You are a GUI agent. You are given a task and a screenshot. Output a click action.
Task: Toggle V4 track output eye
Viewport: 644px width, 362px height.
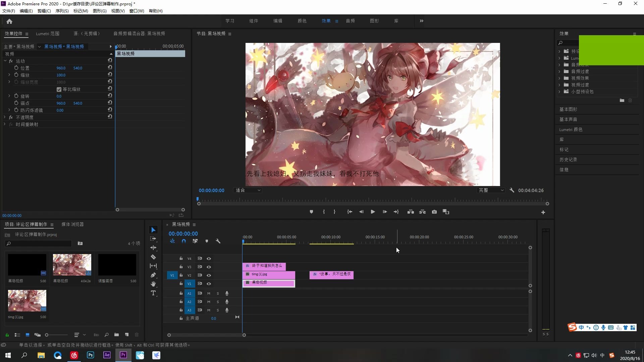(209, 258)
